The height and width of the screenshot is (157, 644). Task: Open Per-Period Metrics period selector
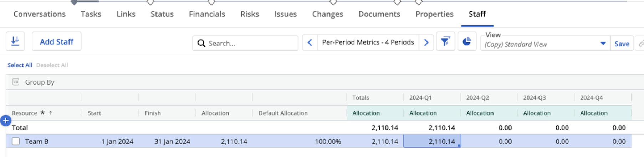[x=368, y=42]
